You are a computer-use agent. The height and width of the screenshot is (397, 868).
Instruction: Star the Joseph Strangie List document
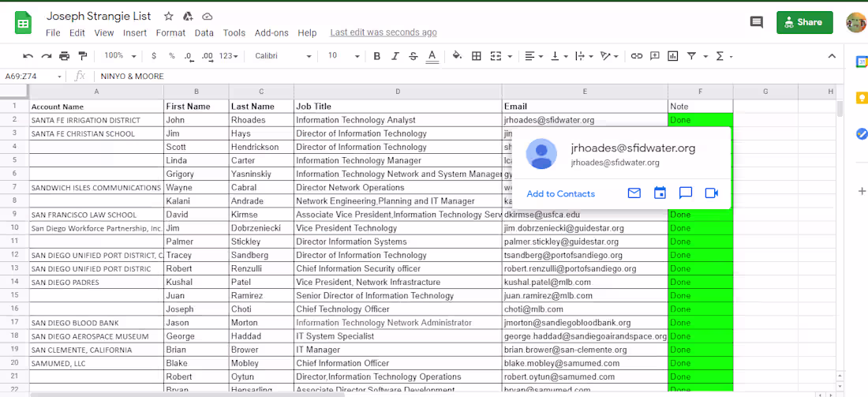(x=169, y=16)
